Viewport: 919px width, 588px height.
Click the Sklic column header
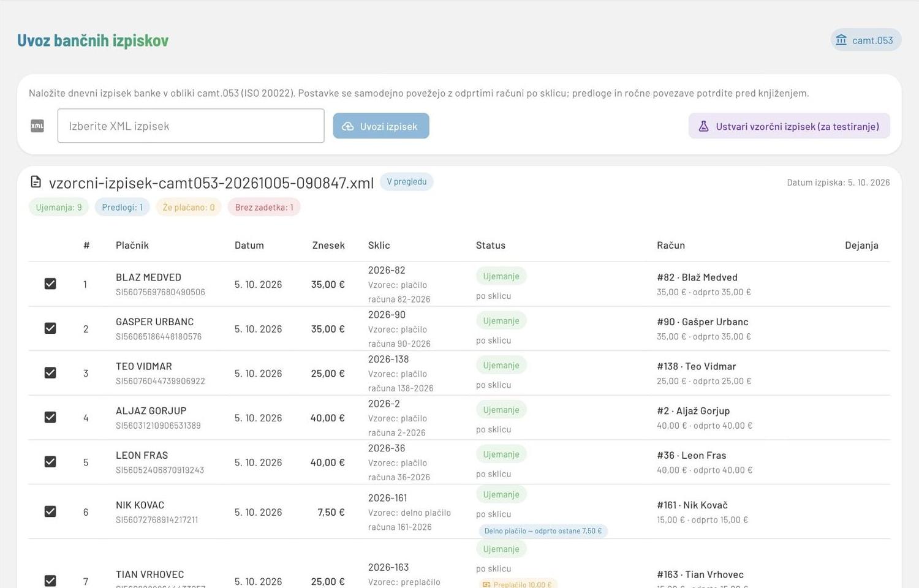379,245
